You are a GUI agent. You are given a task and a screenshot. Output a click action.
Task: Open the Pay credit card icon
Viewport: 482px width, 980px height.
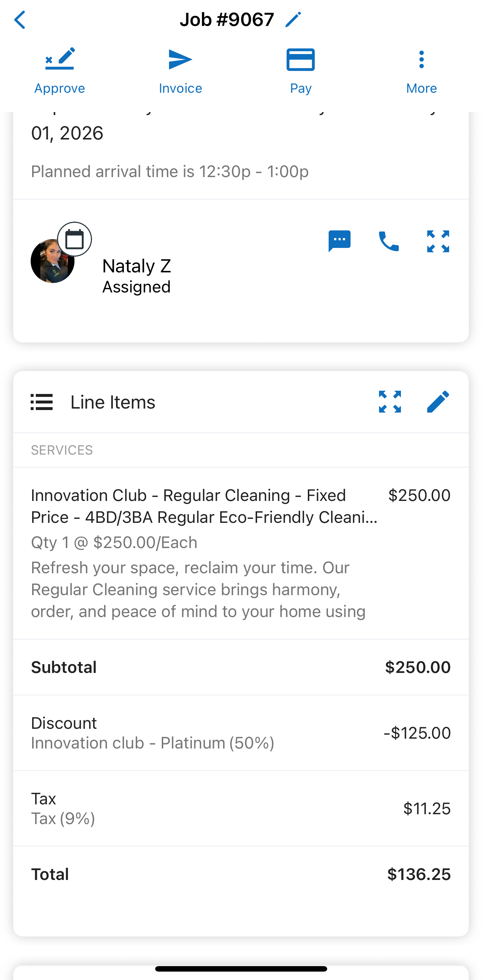pyautogui.click(x=300, y=60)
